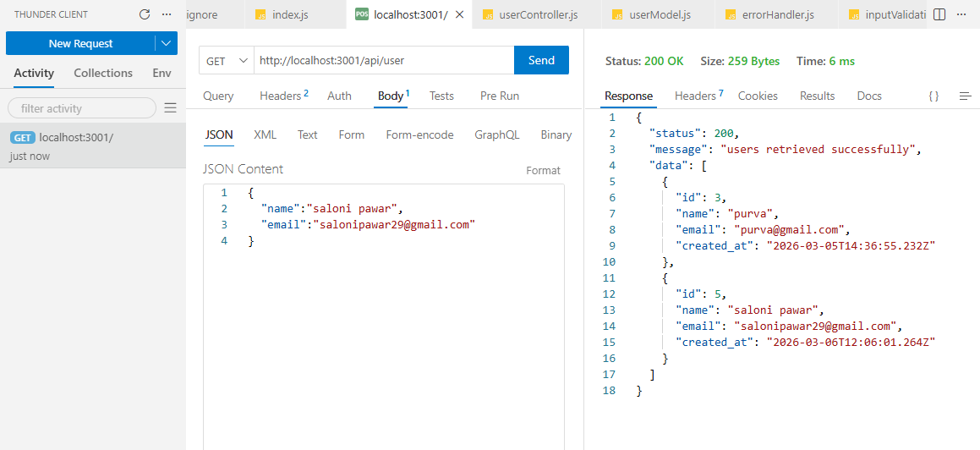
Task: Expand the New Request dropdown arrow
Action: tap(166, 43)
